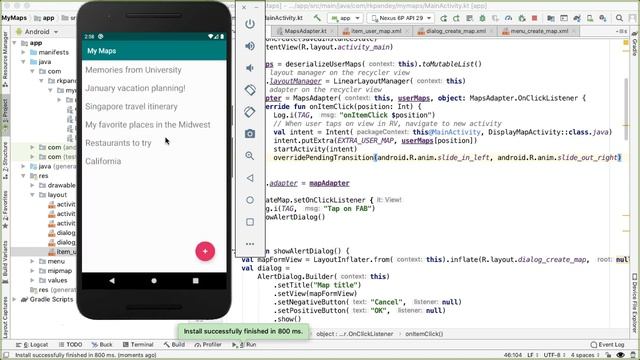The width and height of the screenshot is (640, 360).
Task: Tap 'Memories from University' list item
Action: [x=154, y=70]
